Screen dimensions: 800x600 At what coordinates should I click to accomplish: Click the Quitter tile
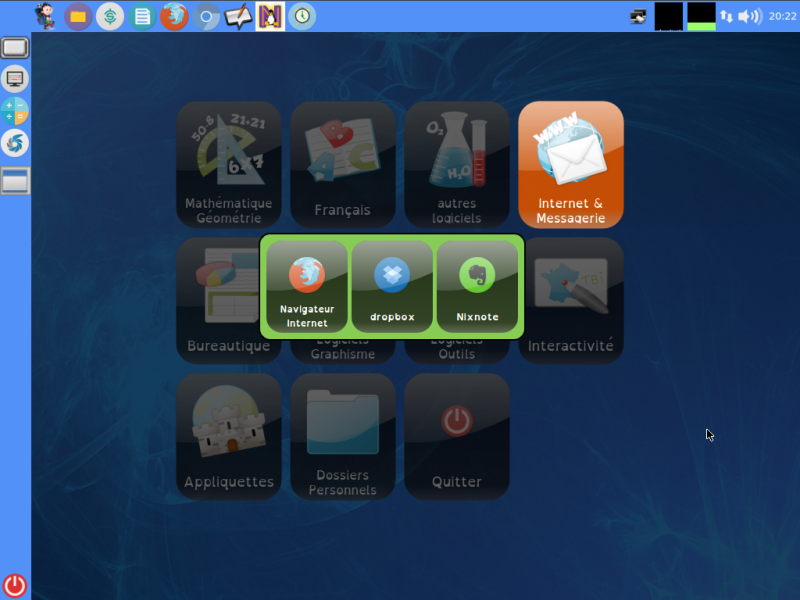point(457,436)
